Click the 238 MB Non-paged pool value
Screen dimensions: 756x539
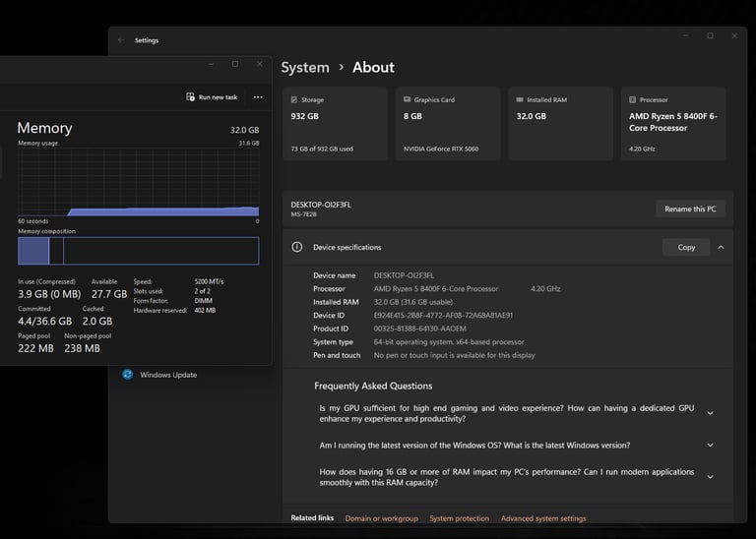point(82,348)
